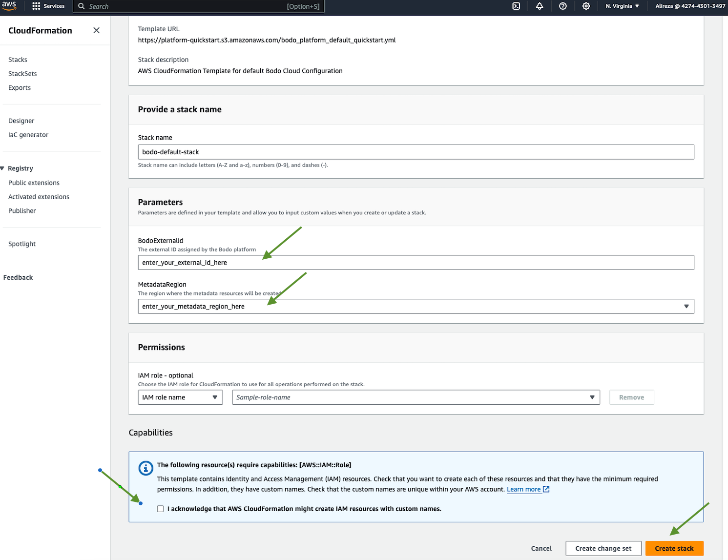Open Designer in the sidebar

21,121
